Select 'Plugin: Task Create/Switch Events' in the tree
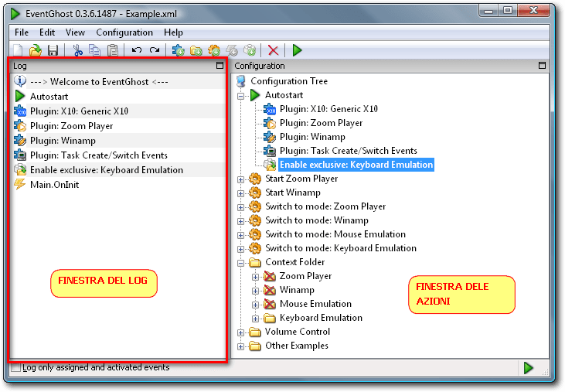The width and height of the screenshot is (565, 392). point(349,151)
